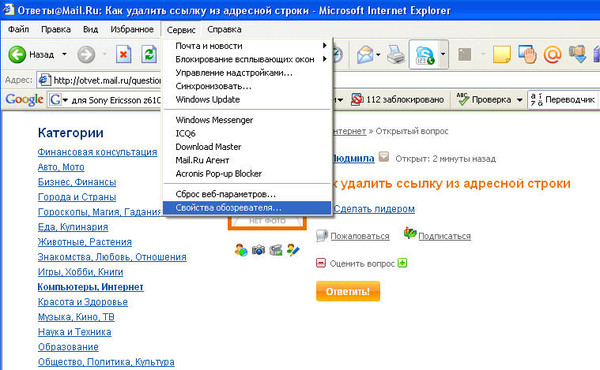
Task: Click the Print printer icon
Action: [x=396, y=55]
